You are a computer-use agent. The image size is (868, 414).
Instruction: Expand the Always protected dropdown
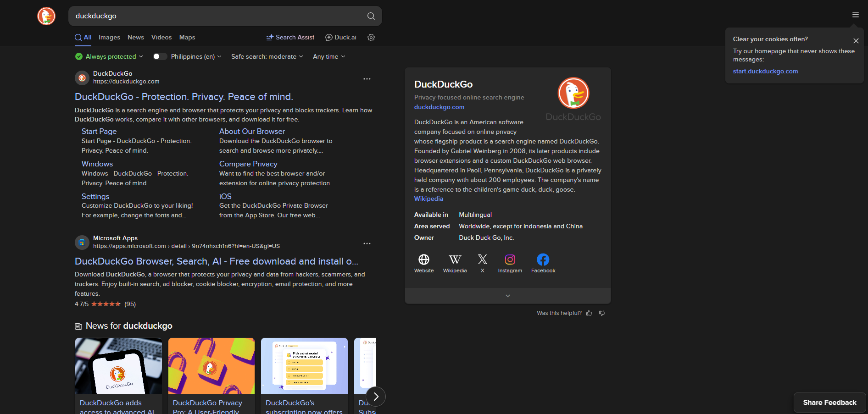coord(110,56)
